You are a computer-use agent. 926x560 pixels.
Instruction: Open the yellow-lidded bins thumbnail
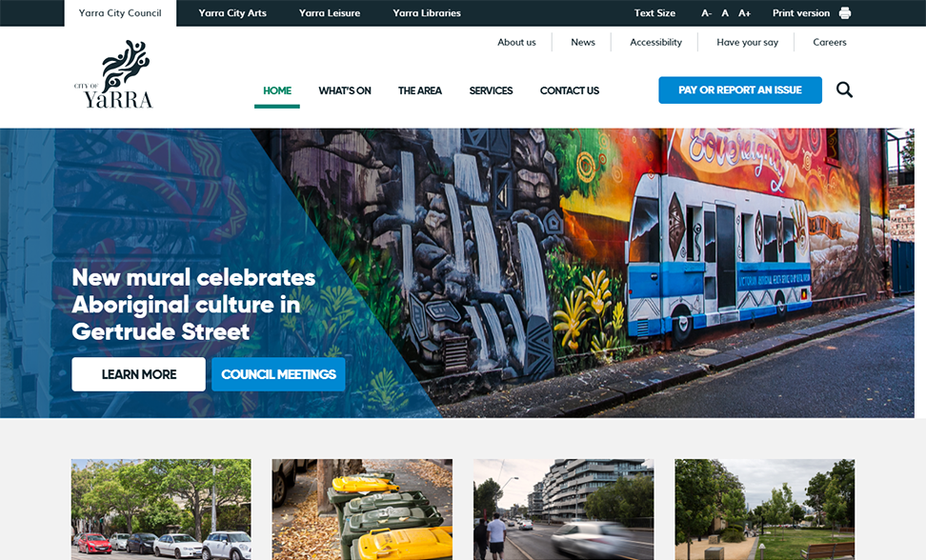(362, 510)
